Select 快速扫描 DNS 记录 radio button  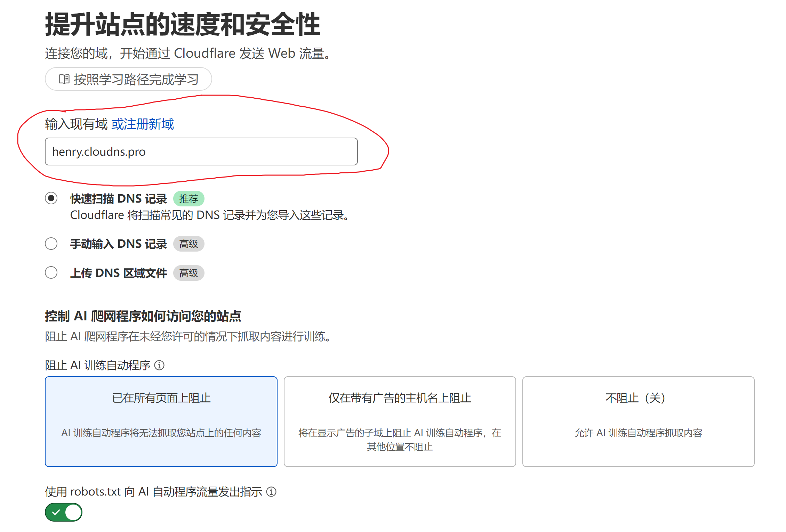coord(51,198)
